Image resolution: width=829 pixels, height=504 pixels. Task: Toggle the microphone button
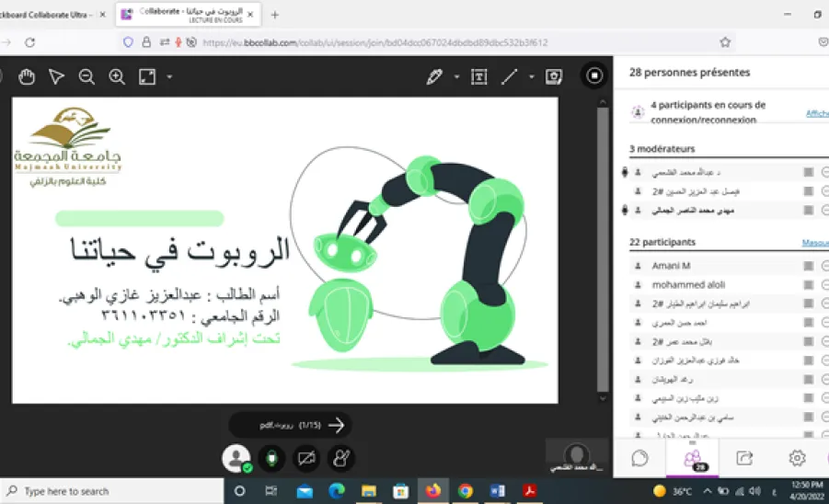271,459
